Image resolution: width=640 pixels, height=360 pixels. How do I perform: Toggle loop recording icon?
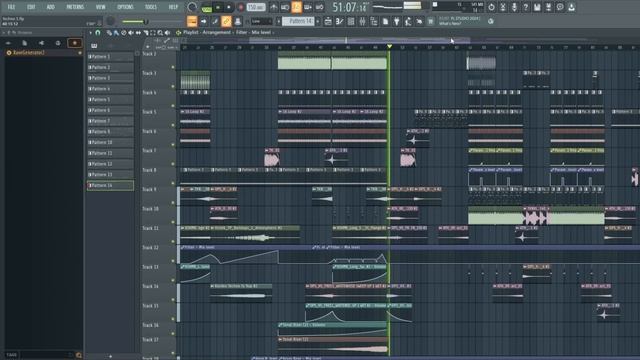[x=319, y=7]
